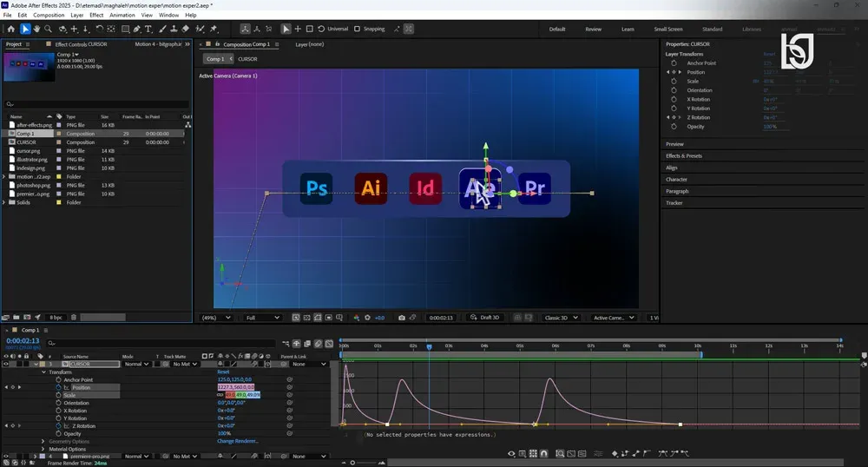The image size is (868, 467).
Task: Select the Rectangle shape tool
Action: pyautogui.click(x=125, y=29)
